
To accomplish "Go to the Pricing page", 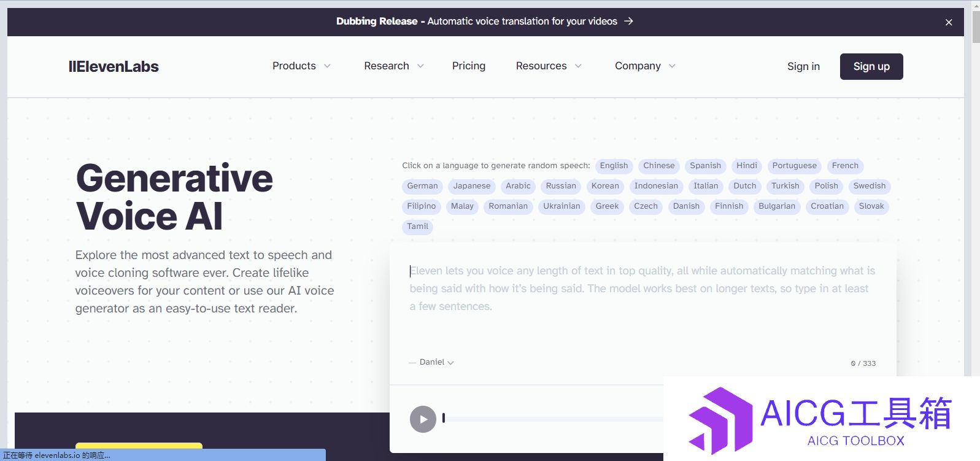I will click(x=469, y=66).
